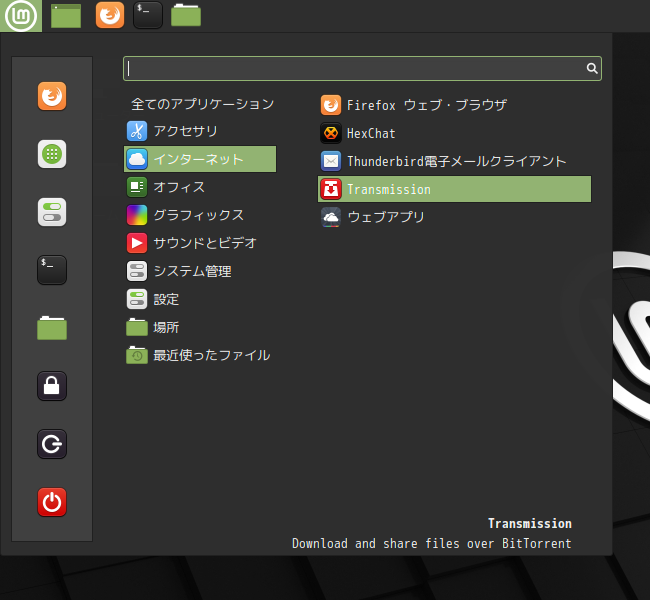
Task: Select the システム管理 category
Action: [200, 271]
